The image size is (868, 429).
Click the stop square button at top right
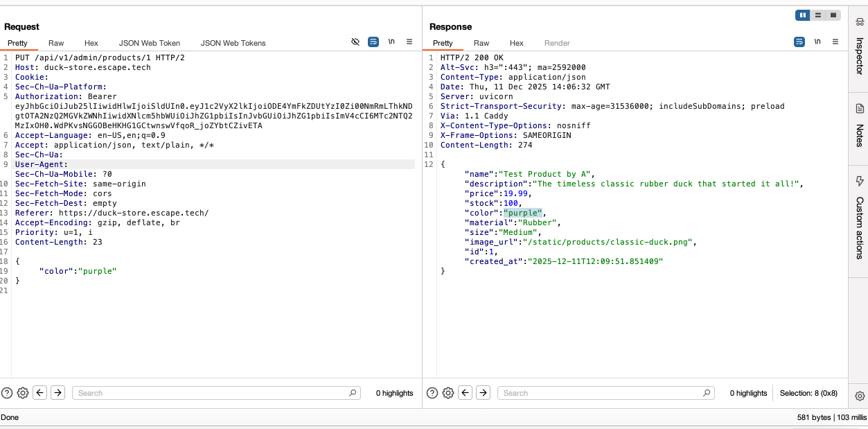pyautogui.click(x=833, y=15)
